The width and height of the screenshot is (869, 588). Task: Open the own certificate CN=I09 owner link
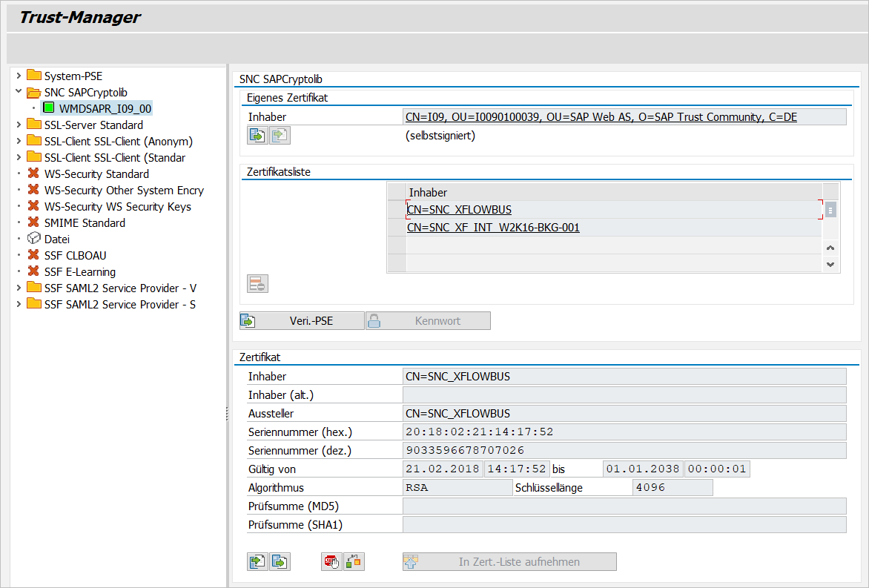coord(601,116)
